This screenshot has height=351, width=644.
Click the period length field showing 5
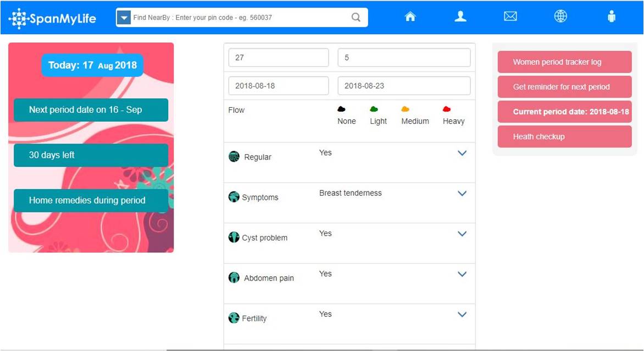coord(404,58)
